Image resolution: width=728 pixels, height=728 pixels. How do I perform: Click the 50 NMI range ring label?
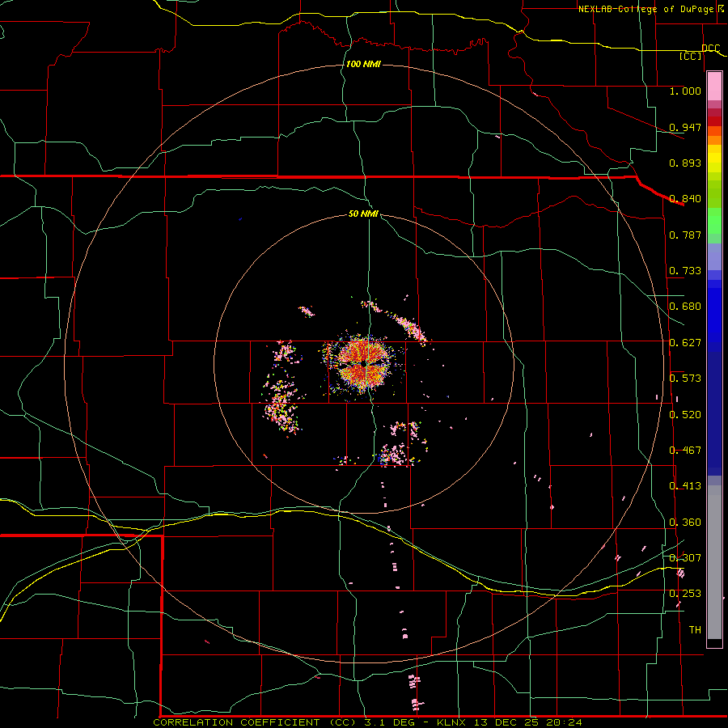(x=363, y=214)
